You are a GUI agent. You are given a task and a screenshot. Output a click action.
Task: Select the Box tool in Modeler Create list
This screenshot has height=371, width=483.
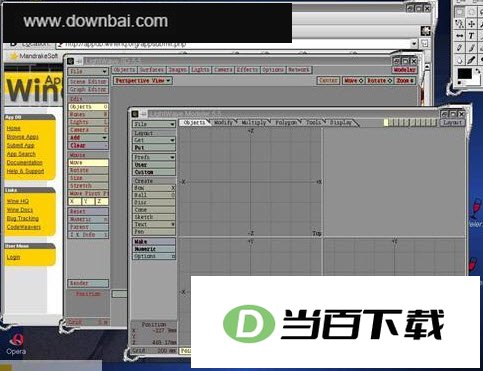point(154,188)
